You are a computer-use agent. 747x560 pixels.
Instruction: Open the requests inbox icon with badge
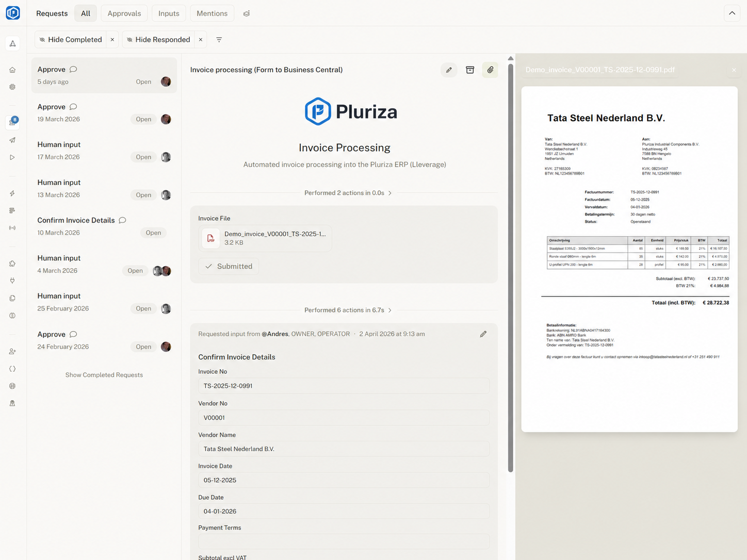pyautogui.click(x=12, y=122)
